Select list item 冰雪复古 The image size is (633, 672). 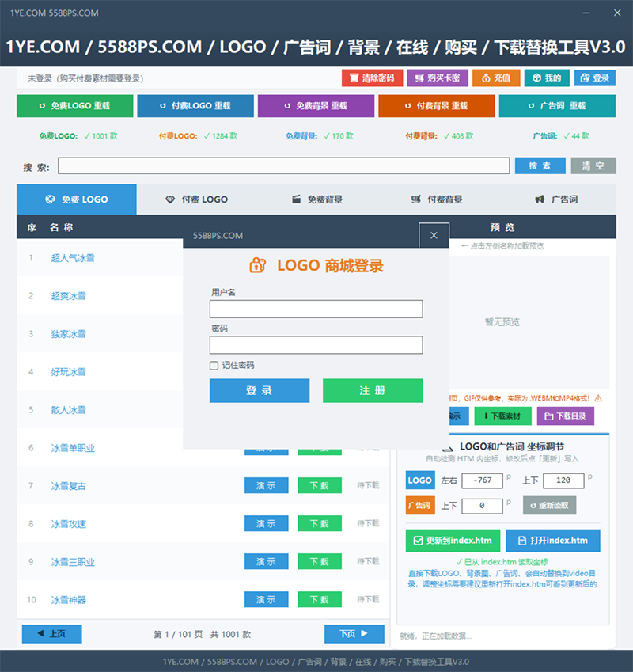pos(69,485)
